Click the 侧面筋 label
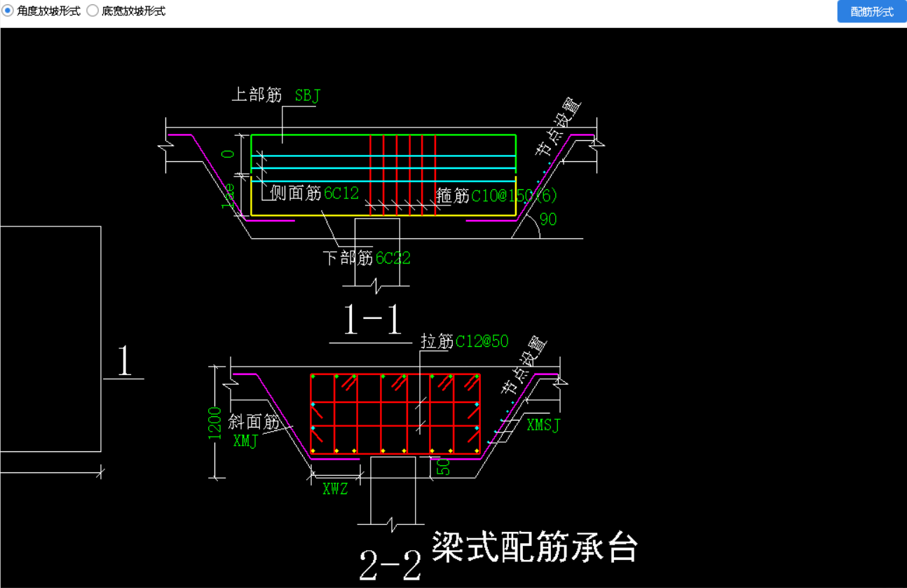The width and height of the screenshot is (907, 588). [x=296, y=193]
